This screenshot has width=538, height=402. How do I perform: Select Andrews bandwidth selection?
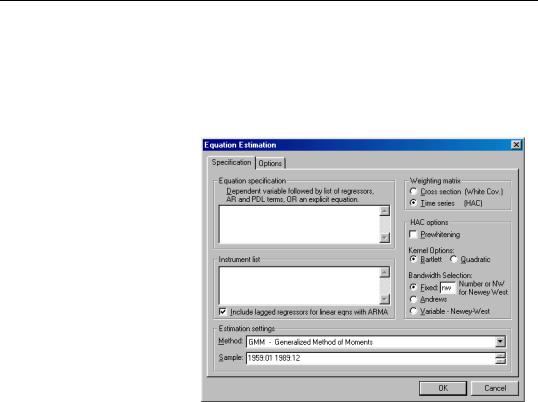point(413,299)
